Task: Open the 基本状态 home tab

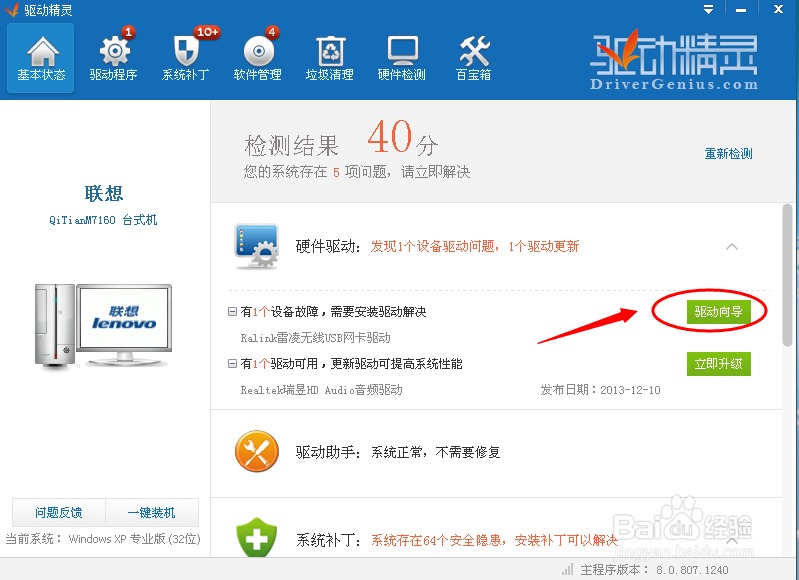Action: [41, 58]
